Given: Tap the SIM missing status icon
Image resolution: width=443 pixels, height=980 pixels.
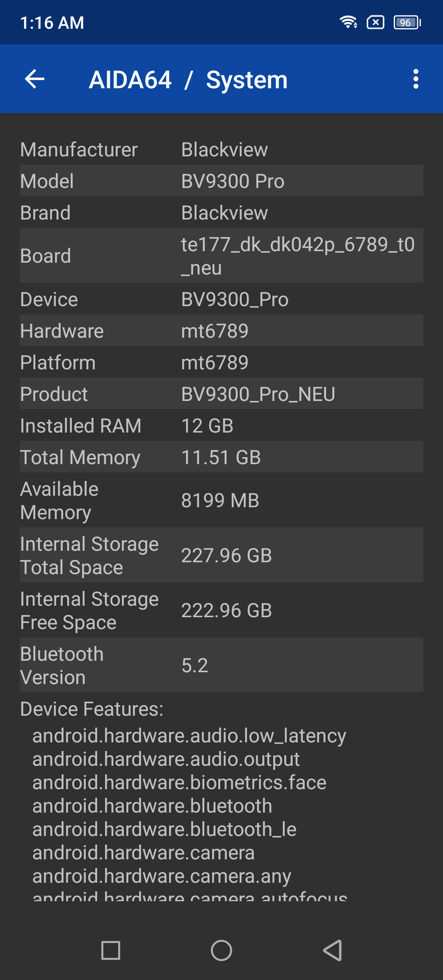Looking at the screenshot, I should [x=375, y=22].
